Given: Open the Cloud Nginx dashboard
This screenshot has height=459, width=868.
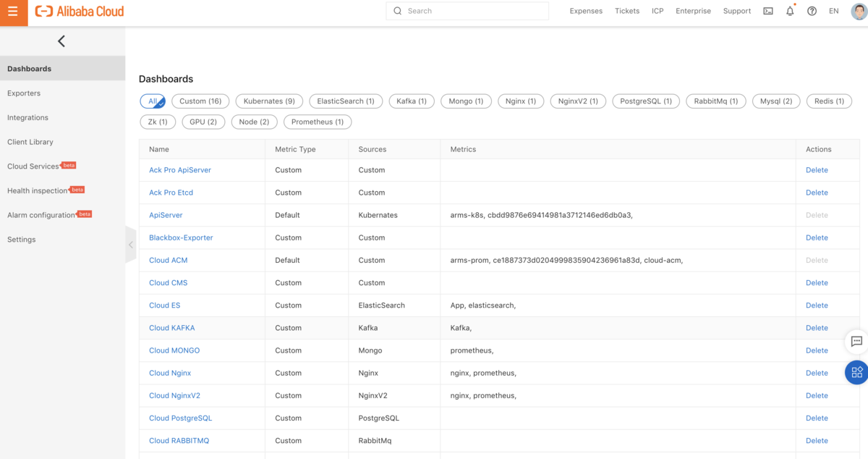Looking at the screenshot, I should pos(170,373).
